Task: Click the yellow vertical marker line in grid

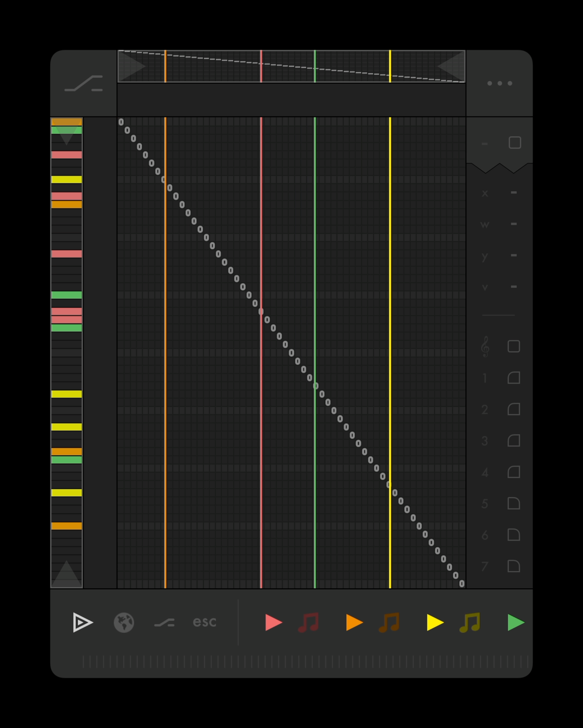Action: [x=390, y=316]
